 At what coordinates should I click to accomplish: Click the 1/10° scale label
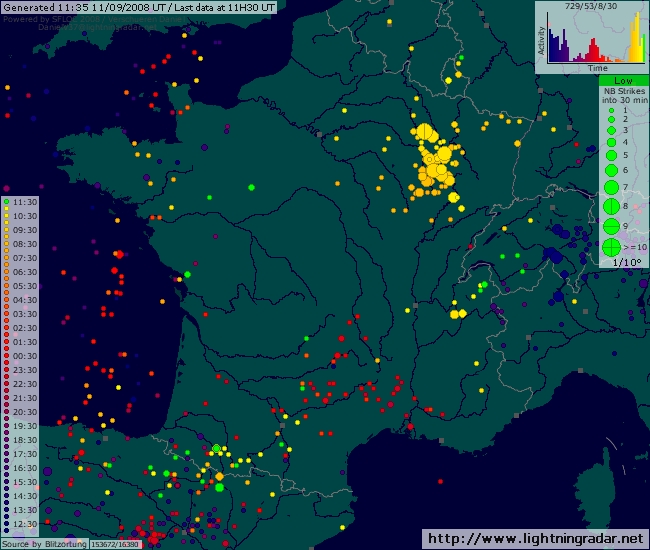coord(622,262)
